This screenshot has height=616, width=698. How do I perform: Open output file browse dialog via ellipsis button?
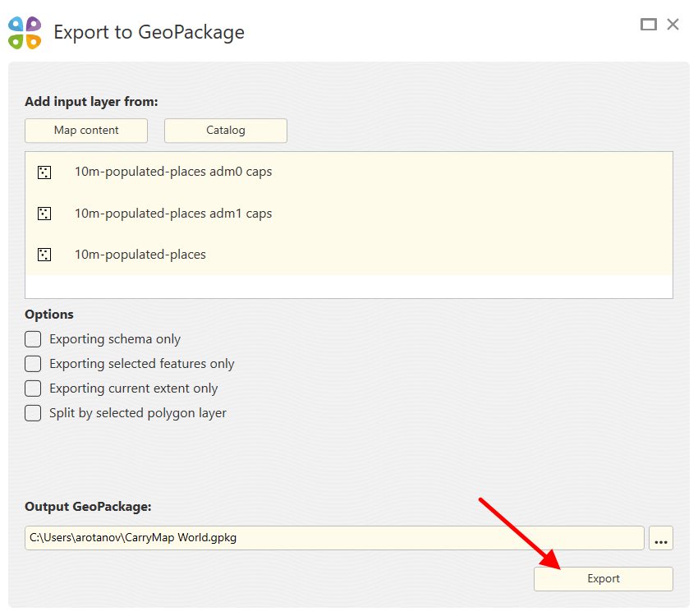tap(661, 539)
